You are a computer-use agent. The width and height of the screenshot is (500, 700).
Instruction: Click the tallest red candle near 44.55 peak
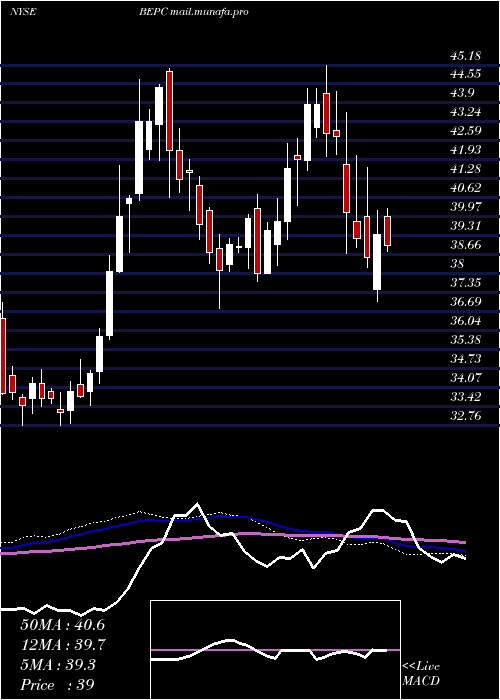169,111
